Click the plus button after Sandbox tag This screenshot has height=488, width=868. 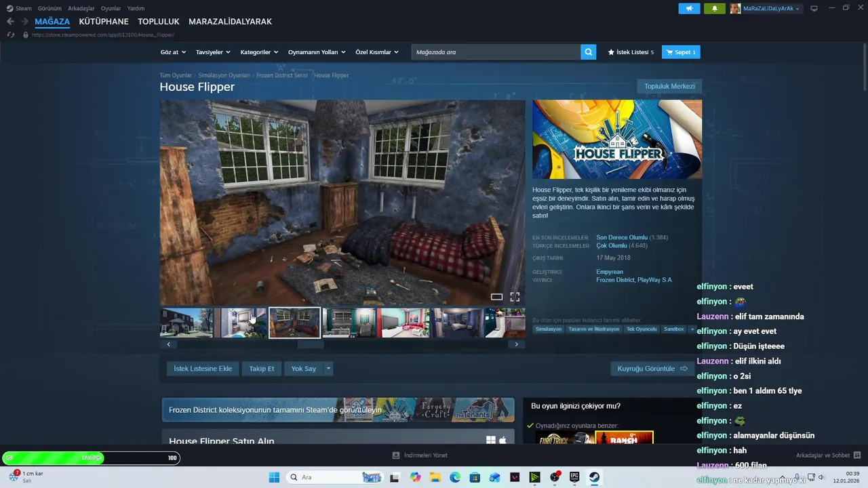(692, 329)
